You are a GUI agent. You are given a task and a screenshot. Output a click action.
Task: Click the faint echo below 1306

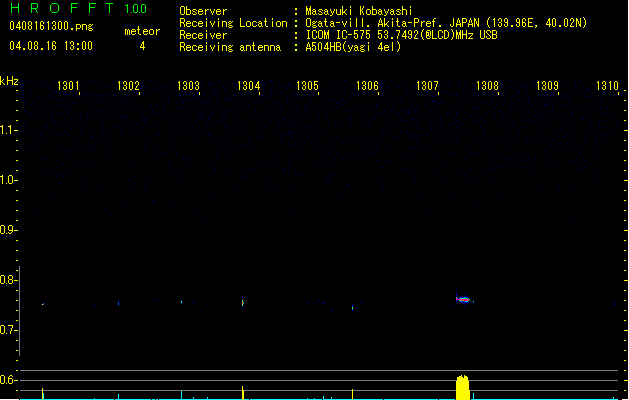coord(352,308)
